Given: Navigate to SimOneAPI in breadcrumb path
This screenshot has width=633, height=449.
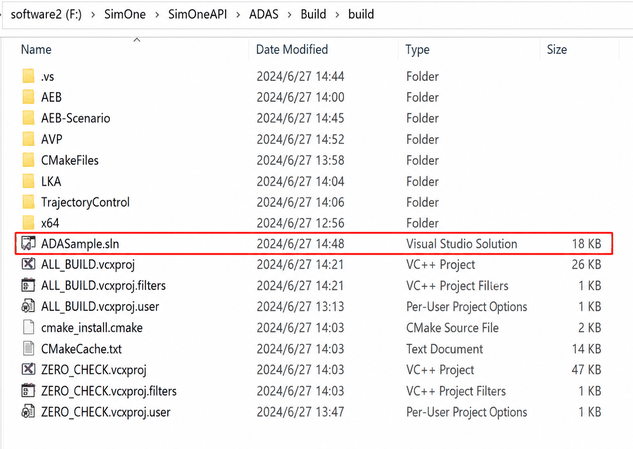Looking at the screenshot, I should pos(197,15).
